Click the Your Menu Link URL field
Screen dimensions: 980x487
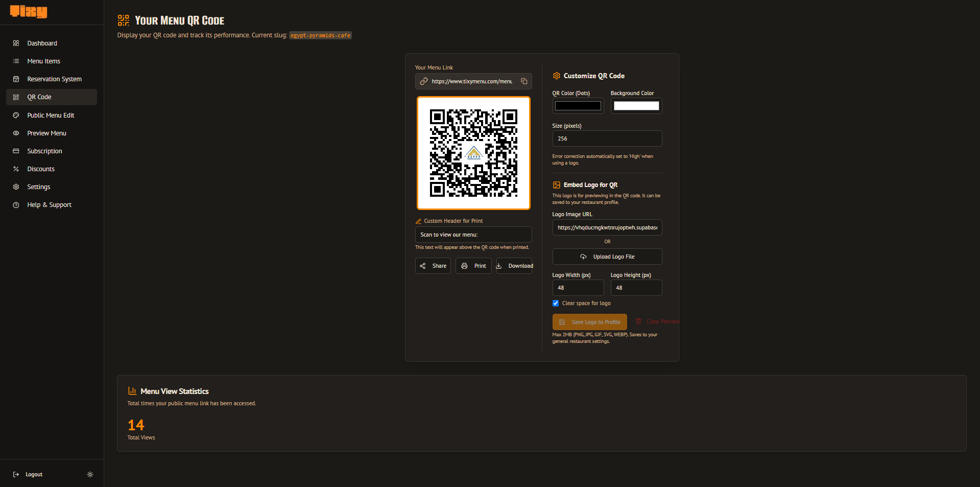tap(473, 81)
